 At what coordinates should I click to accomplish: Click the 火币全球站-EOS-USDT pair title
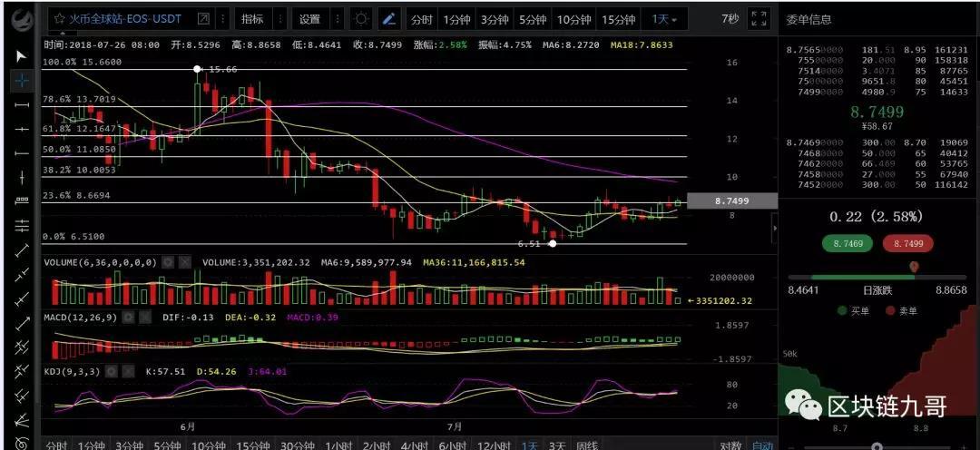coord(124,19)
